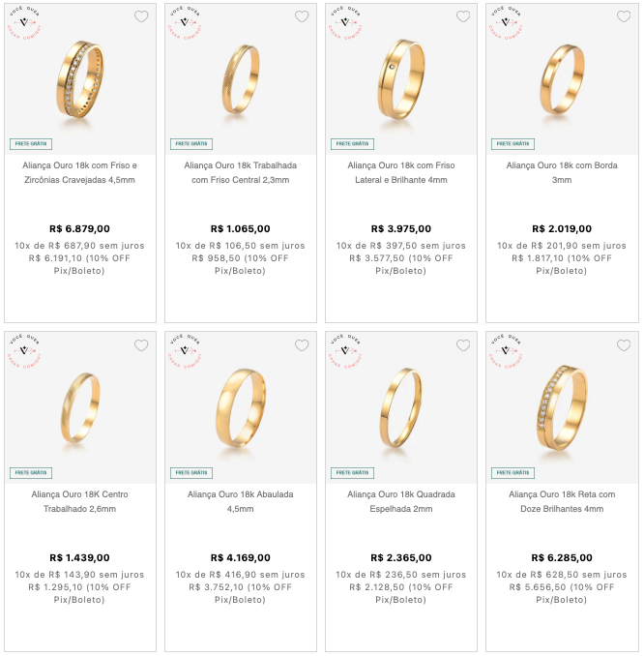
Task: Click heart icon on Abaulada 4,5mm ring
Action: [302, 345]
